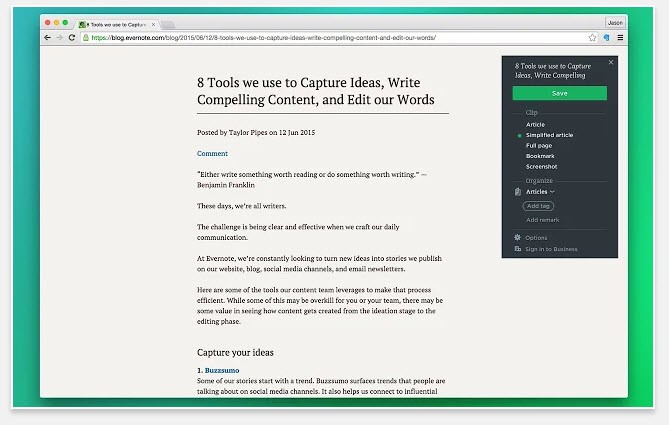The height and width of the screenshot is (425, 669).
Task: Click the notebook icon beside Articles
Action: [x=518, y=192]
